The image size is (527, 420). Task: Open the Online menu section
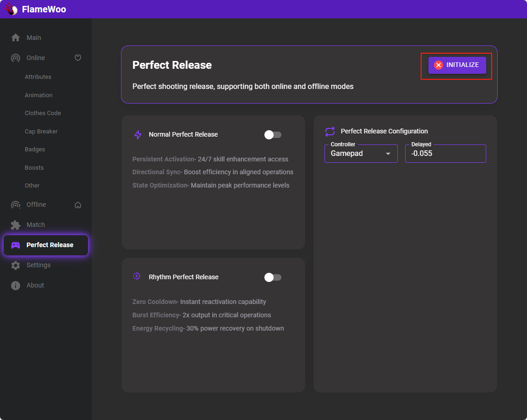tap(46, 58)
